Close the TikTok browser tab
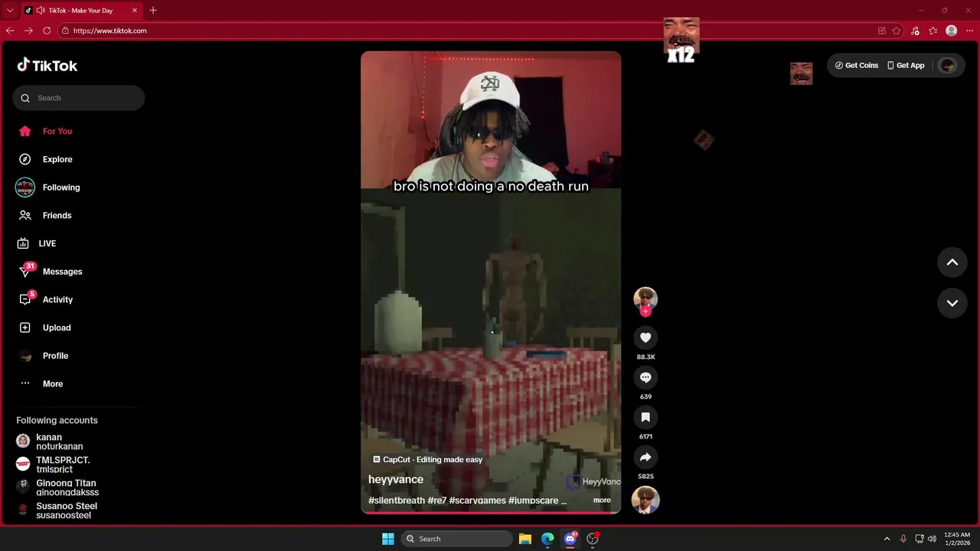Screen dimensions: 980x551 tap(135, 11)
